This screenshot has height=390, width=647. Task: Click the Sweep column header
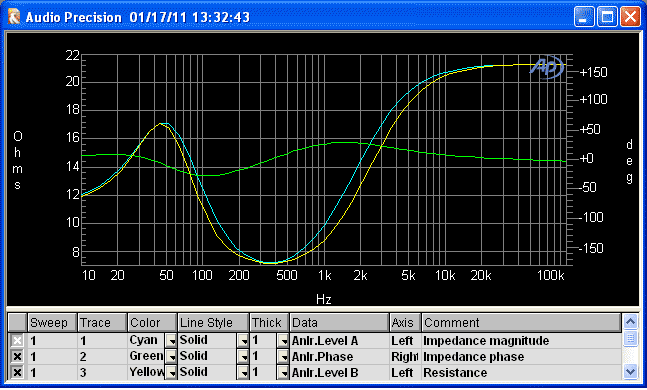point(52,322)
